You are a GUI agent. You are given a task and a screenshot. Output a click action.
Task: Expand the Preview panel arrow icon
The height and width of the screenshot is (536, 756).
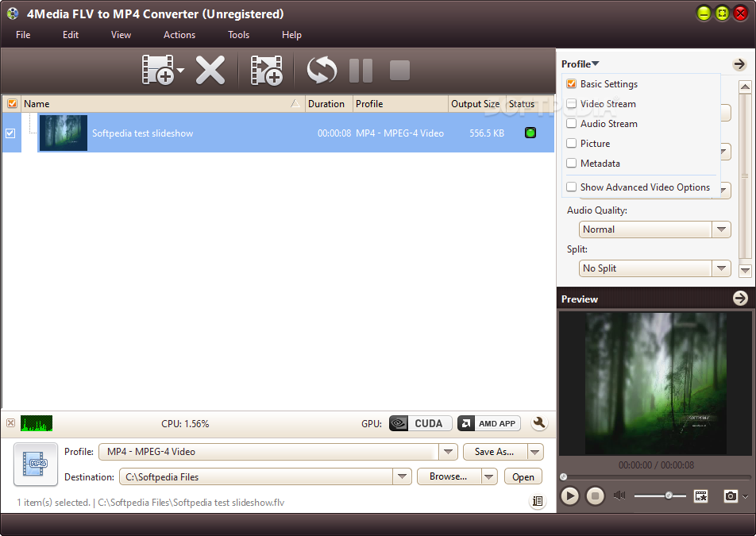740,299
